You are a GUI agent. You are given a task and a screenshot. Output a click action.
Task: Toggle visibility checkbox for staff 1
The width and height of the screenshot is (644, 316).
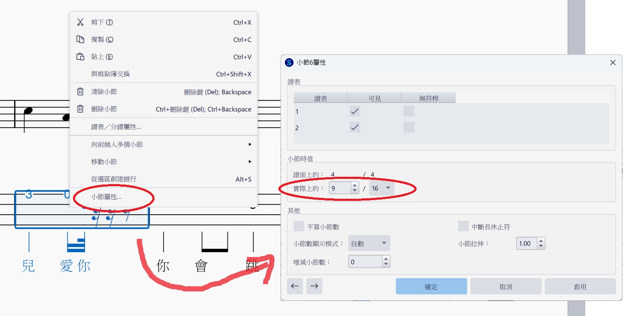[355, 111]
